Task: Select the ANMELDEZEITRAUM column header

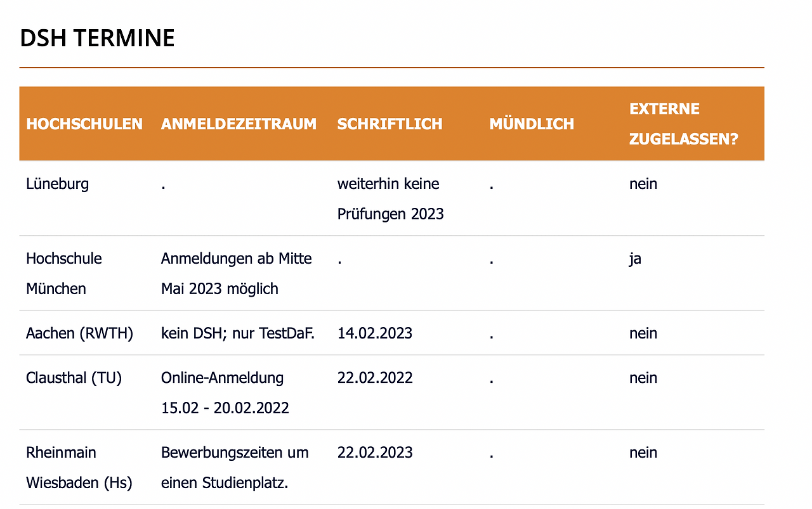Action: [239, 124]
